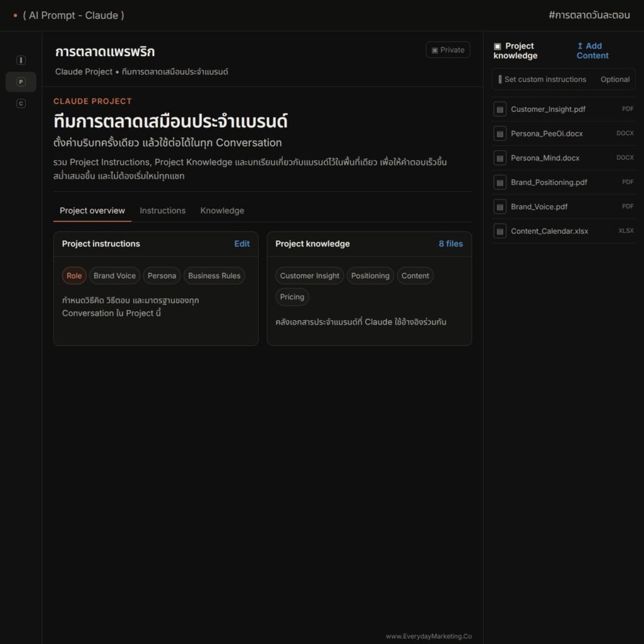Open the Brand_Positioning.pdf file name
This screenshot has height=644, width=644.
click(548, 182)
